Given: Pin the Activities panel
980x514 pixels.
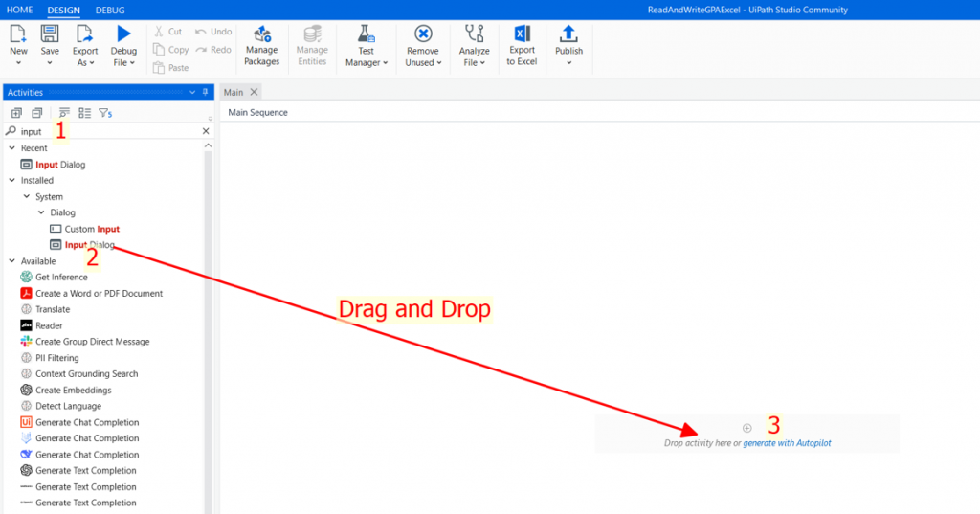Looking at the screenshot, I should tap(205, 92).
